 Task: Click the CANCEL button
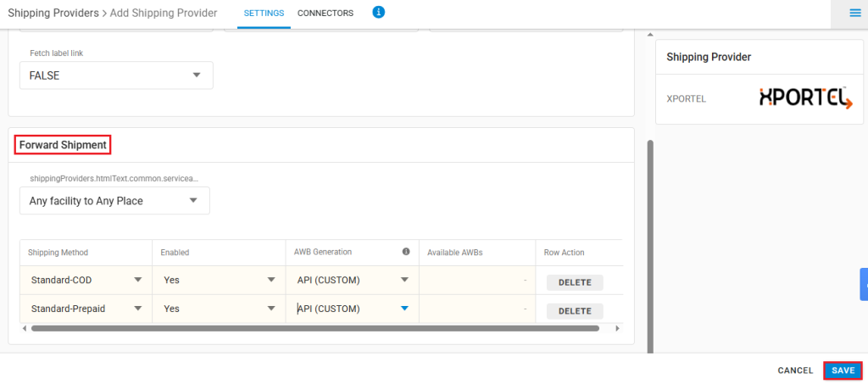(x=795, y=370)
